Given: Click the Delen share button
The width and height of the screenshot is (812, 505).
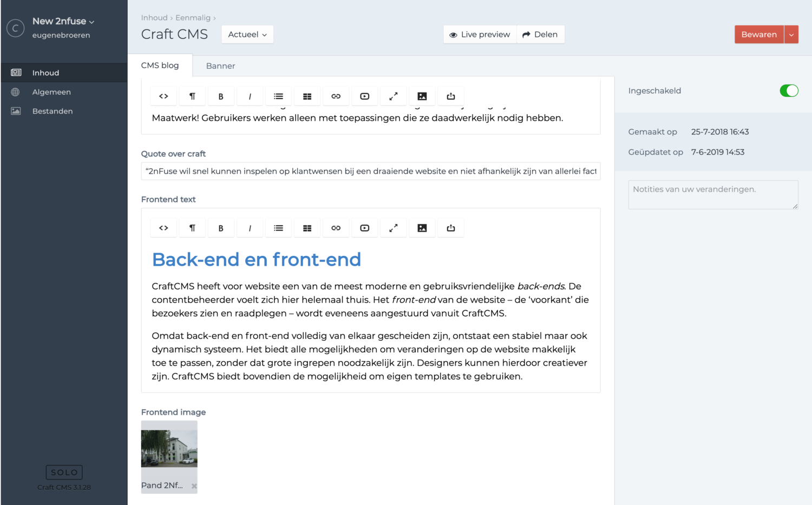Looking at the screenshot, I should (x=540, y=35).
